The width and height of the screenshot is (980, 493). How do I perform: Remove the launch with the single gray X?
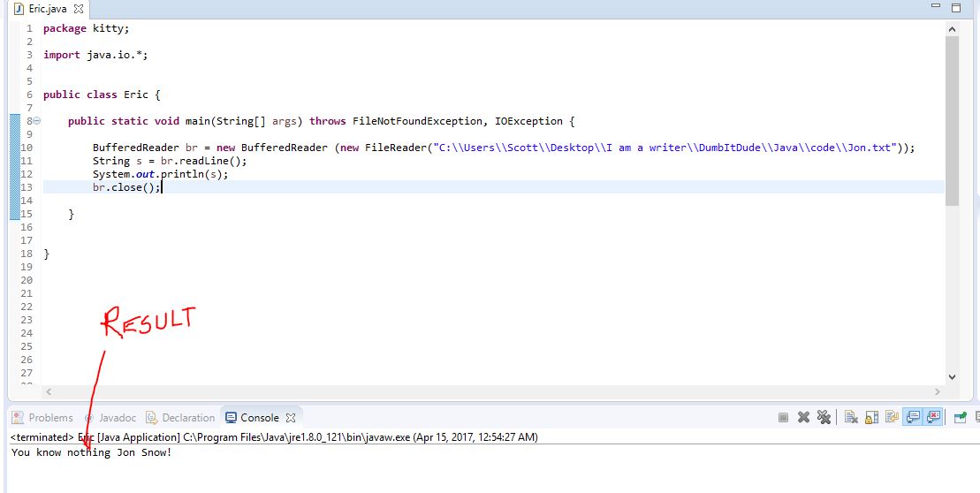pos(804,417)
